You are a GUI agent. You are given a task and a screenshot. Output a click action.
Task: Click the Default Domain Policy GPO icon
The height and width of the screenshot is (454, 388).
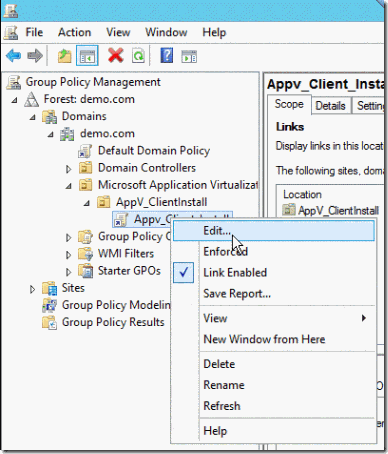coord(85,151)
